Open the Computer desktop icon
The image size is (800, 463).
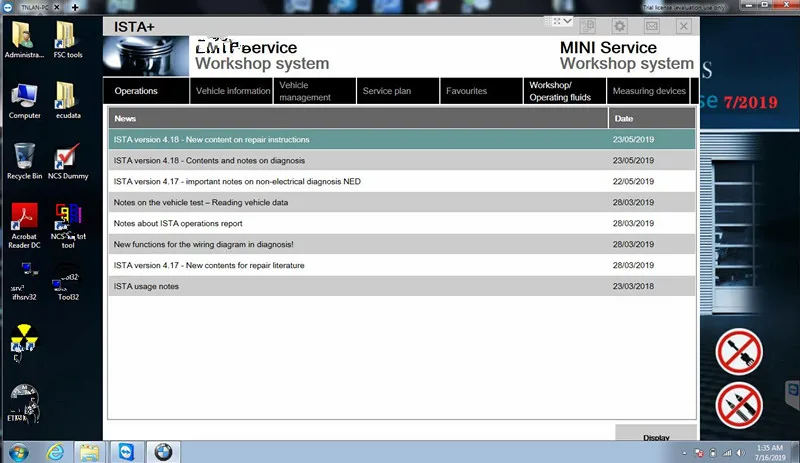point(24,101)
